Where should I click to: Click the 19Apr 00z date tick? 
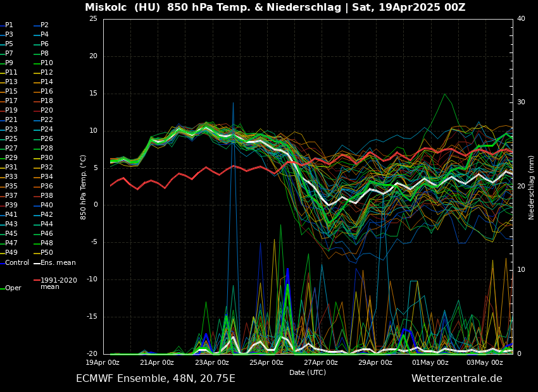click(103, 362)
